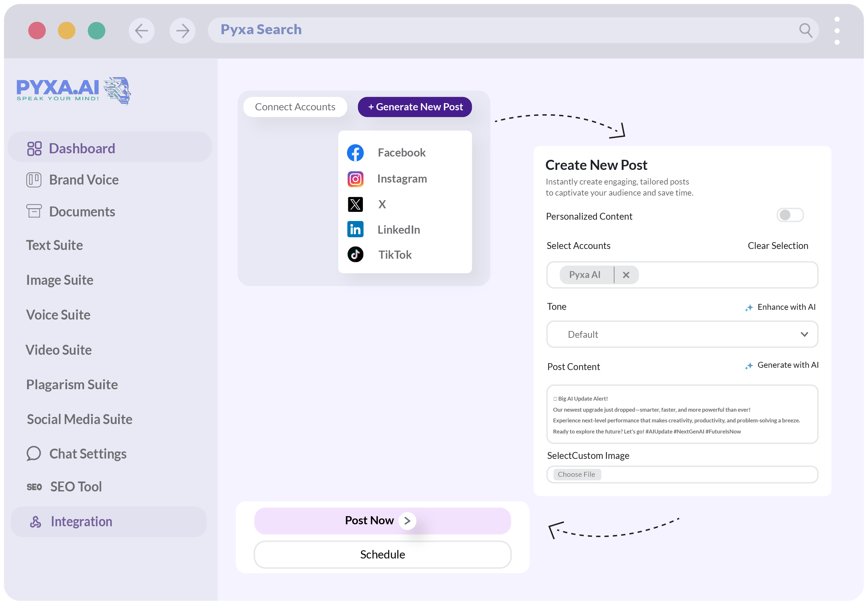The image size is (868, 605).
Task: Click the TikTok logo icon
Action: (x=355, y=255)
